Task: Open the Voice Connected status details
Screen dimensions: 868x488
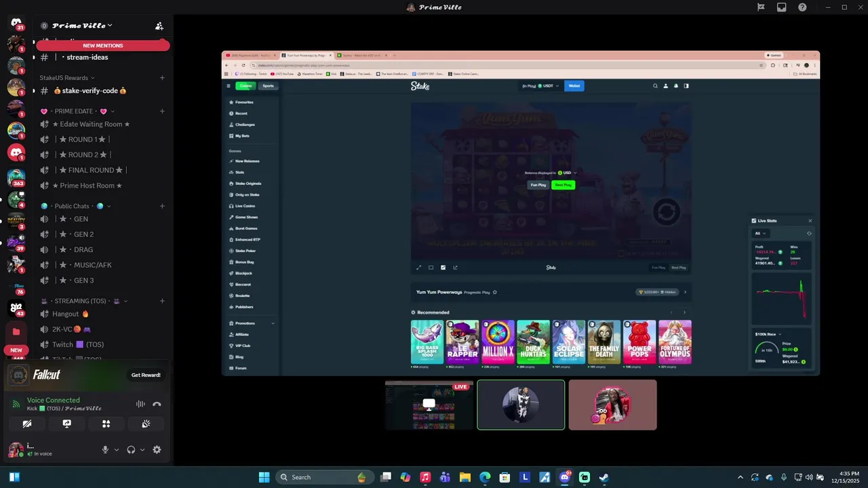Action: coord(54,400)
